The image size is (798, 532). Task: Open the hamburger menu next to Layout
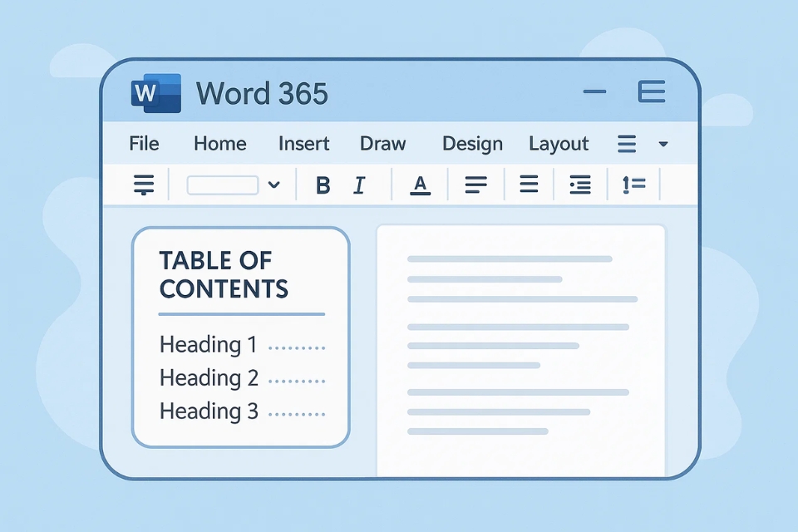(626, 143)
